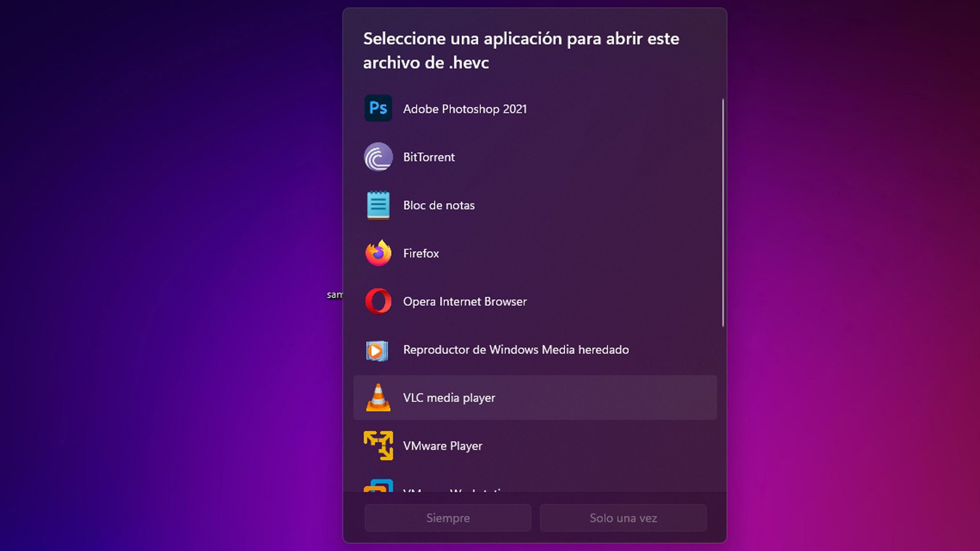Click the VLC traffic cone icon

coord(378,397)
